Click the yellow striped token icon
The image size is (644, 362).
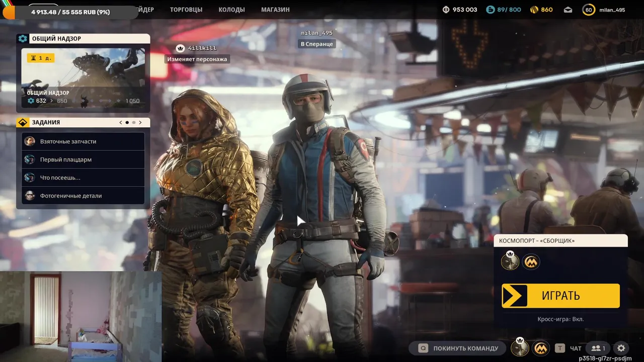[x=534, y=10]
